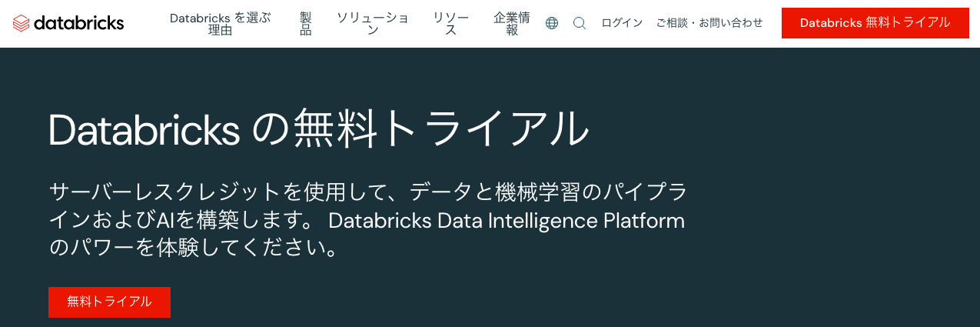Open the ご相談・お問い合わせ link
This screenshot has height=327, width=980.
pyautogui.click(x=709, y=23)
